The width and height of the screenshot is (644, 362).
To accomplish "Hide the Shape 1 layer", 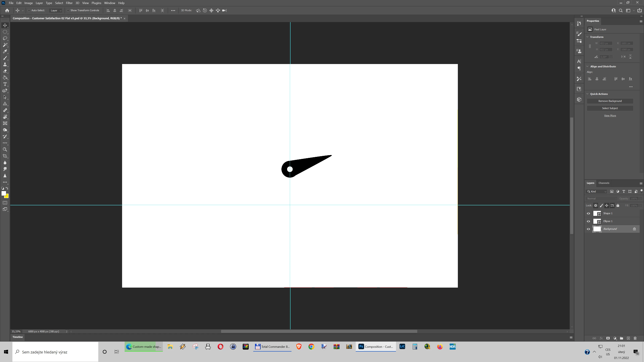I will click(588, 213).
